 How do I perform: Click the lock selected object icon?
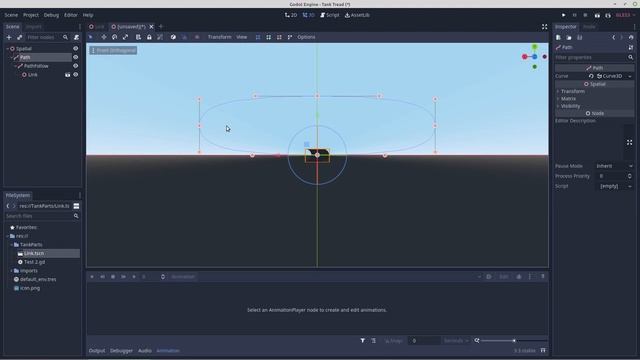pyautogui.click(x=149, y=37)
